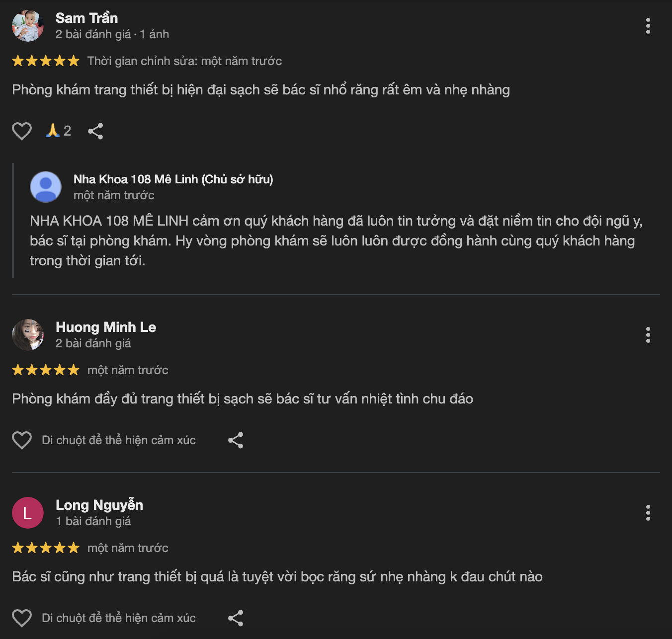Like Long Nguyễn's review with heart icon
The height and width of the screenshot is (639, 672).
[22, 618]
